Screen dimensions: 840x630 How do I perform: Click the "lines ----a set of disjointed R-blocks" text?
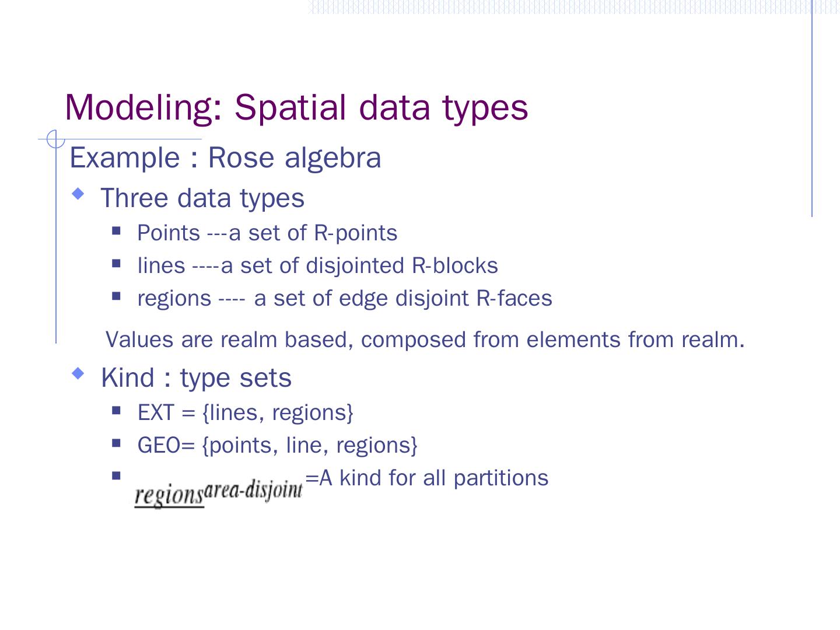(317, 265)
